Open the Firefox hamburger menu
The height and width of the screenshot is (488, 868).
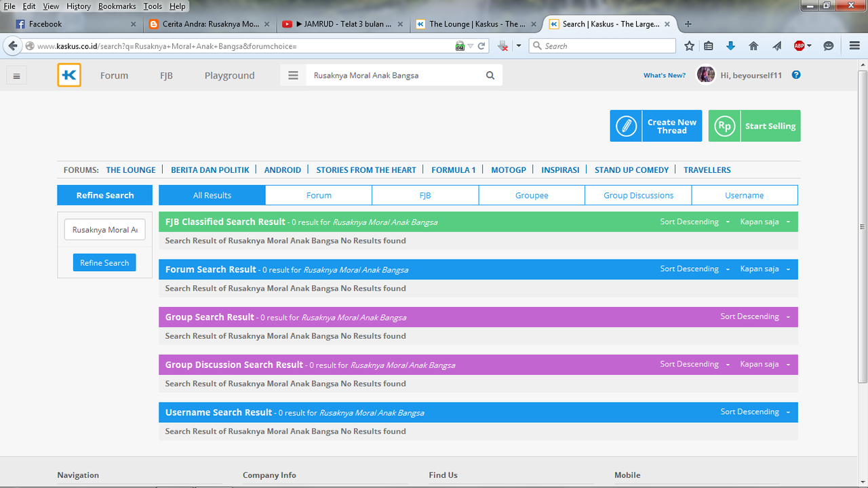pyautogui.click(x=854, y=46)
